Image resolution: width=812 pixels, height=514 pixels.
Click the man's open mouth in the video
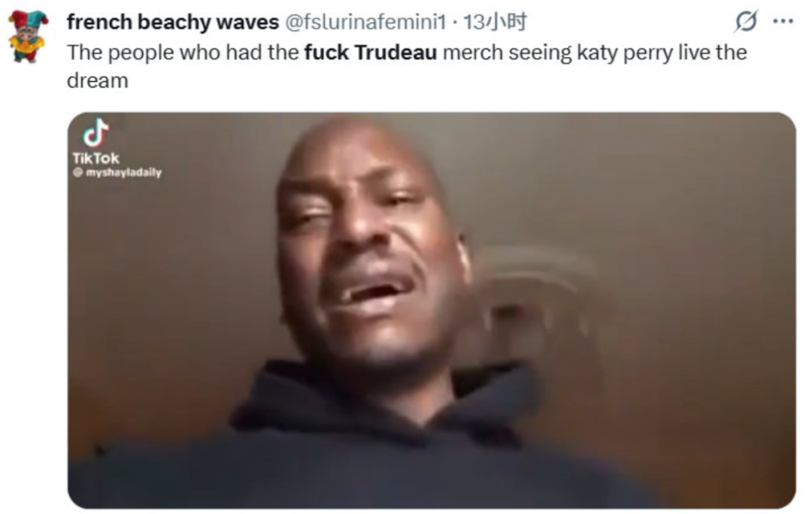tap(372, 292)
